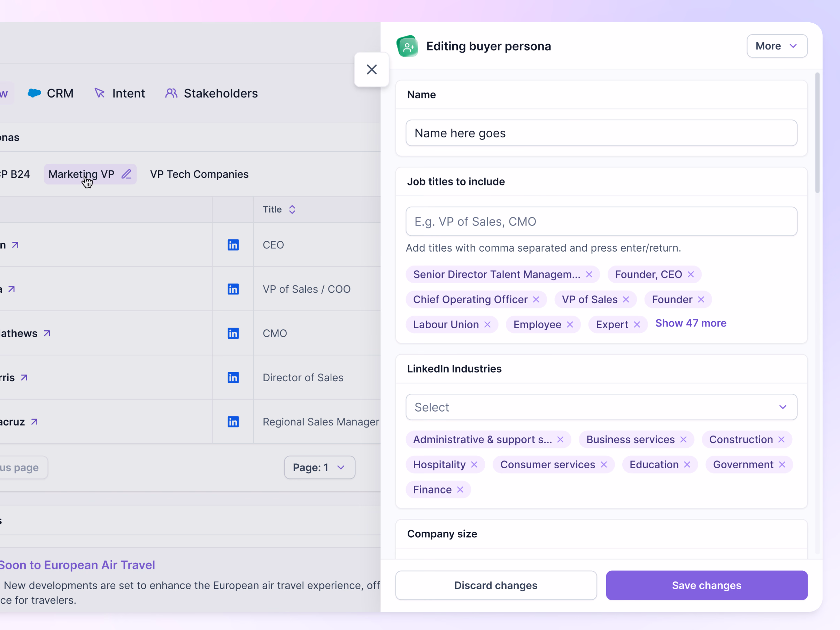Image resolution: width=840 pixels, height=630 pixels.
Task: Remove the Employee job title tag
Action: (570, 325)
